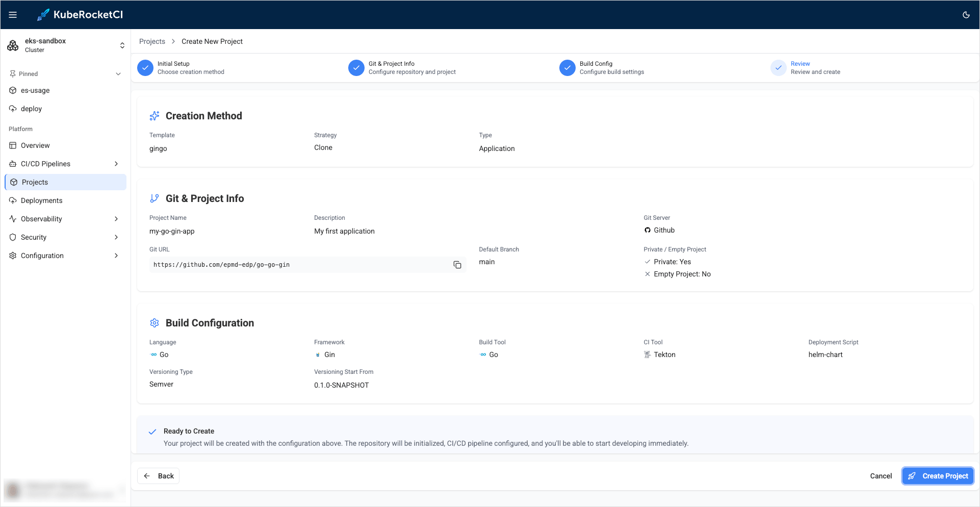
Task: Click the Projects breadcrumb link
Action: click(152, 41)
